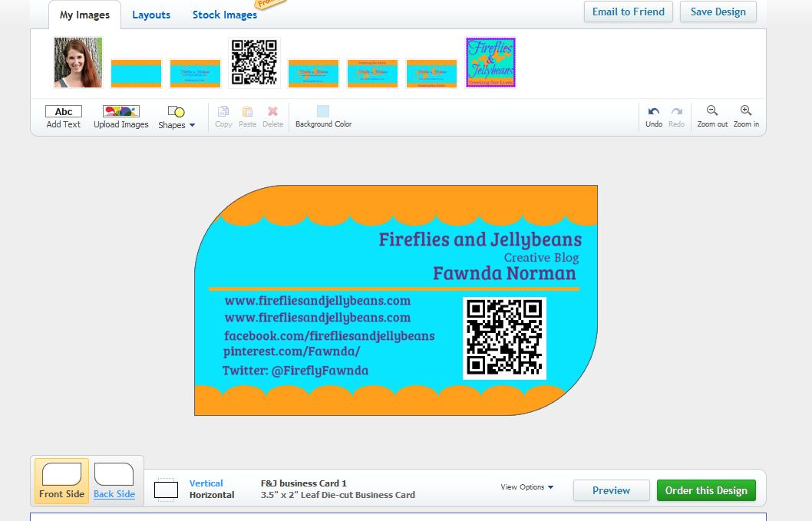Switch to the Back Side view
812x521 pixels.
[114, 480]
